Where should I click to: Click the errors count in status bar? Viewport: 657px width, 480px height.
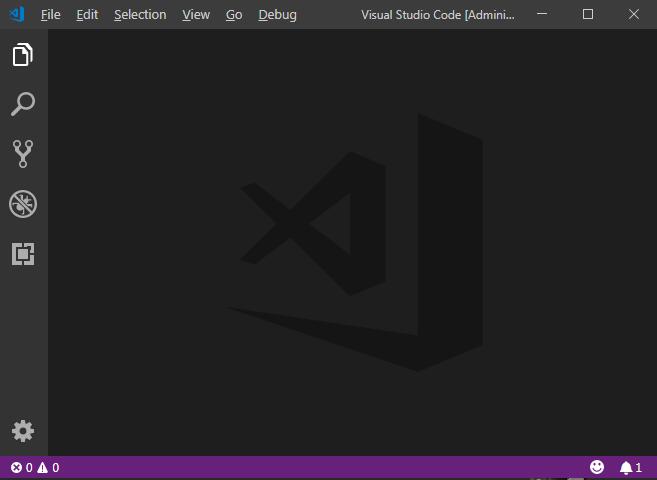21,467
